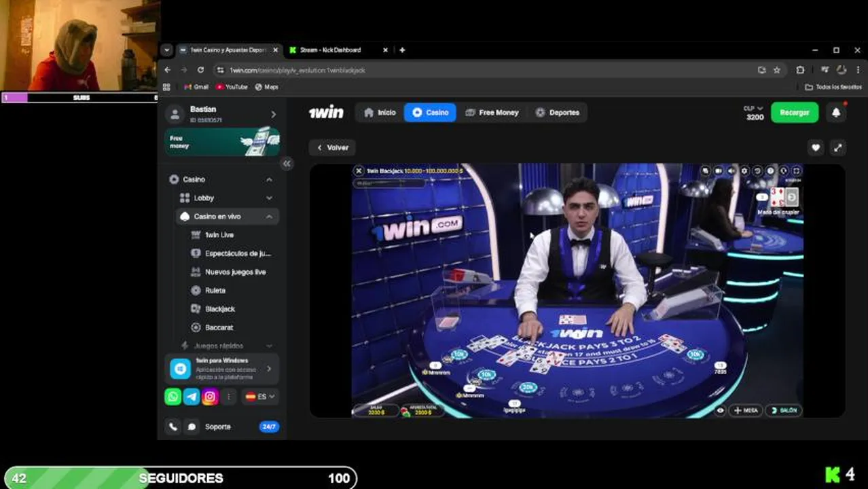
Task: Open Todos los favoritos folder
Action: point(833,87)
